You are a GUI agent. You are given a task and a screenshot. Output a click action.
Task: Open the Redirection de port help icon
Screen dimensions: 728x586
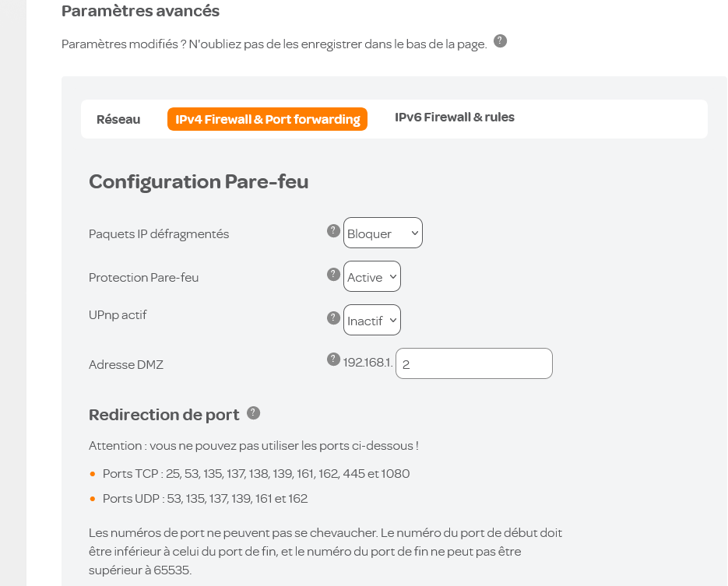[253, 413]
